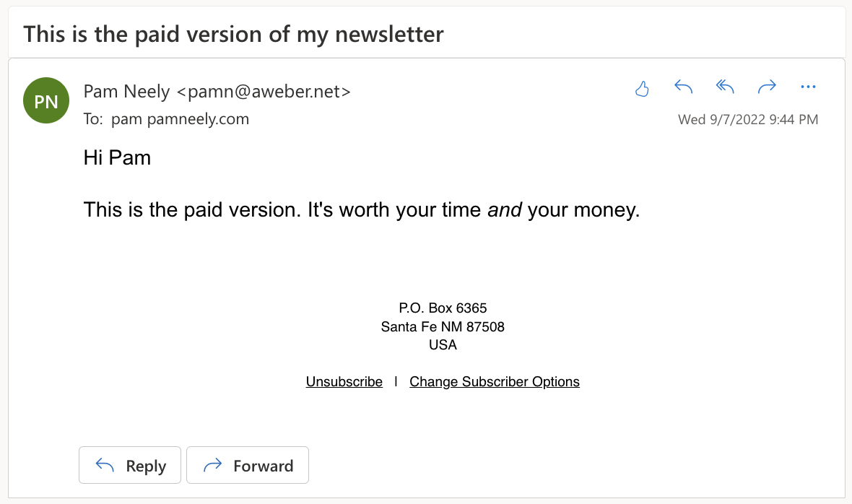Click the Forward button's arrow icon
Screen dimensions: 852x504
point(214,465)
